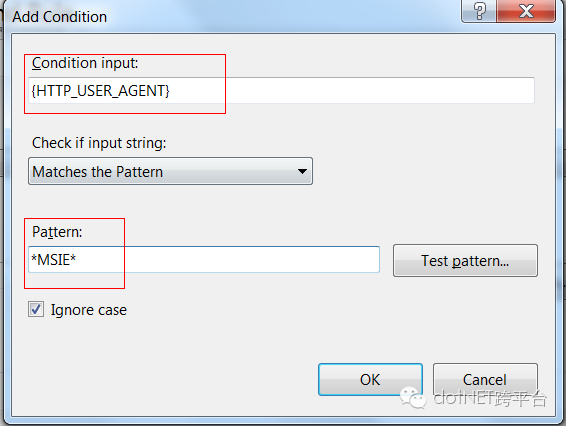
Task: Click the Test pattern button
Action: (x=465, y=261)
